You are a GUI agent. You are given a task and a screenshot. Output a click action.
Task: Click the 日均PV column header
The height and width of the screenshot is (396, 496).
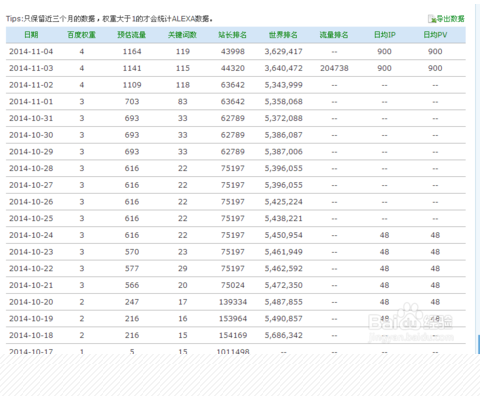click(435, 35)
